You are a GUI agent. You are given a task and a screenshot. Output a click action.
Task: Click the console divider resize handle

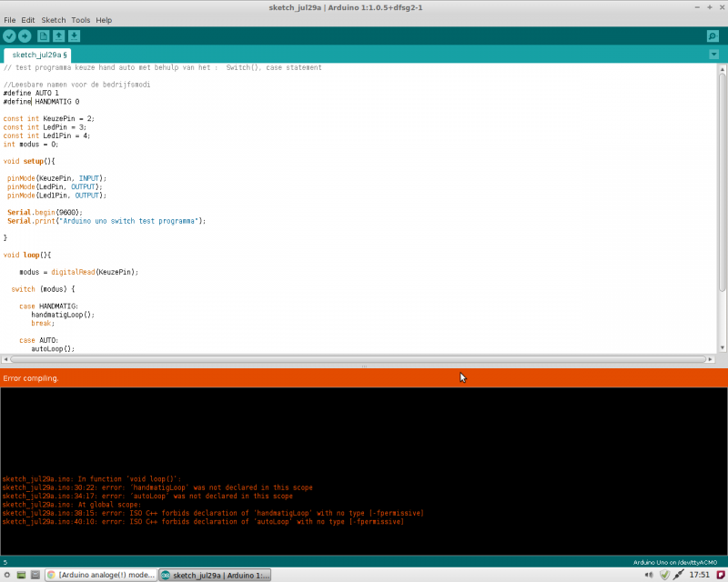pyautogui.click(x=364, y=366)
